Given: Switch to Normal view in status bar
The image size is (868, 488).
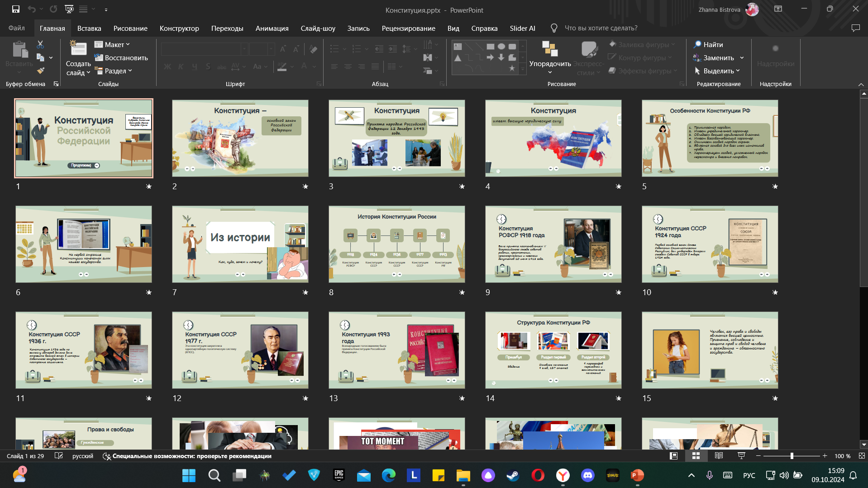Looking at the screenshot, I should [x=674, y=456].
